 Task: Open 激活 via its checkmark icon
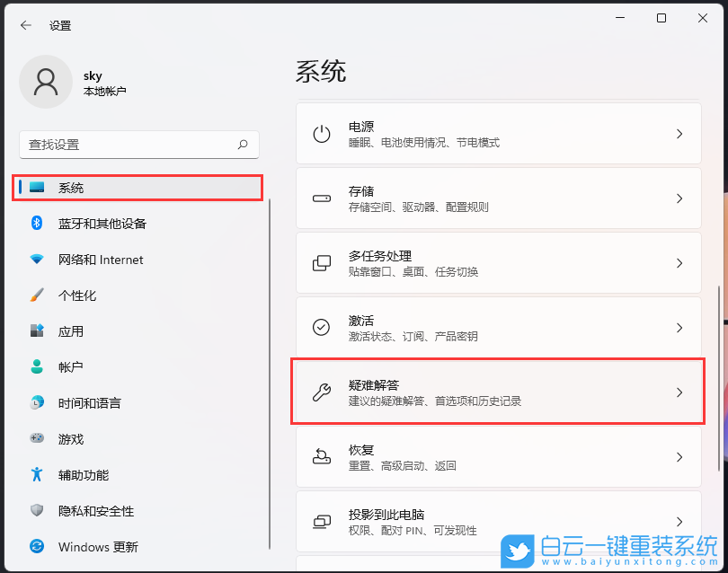[x=321, y=327]
